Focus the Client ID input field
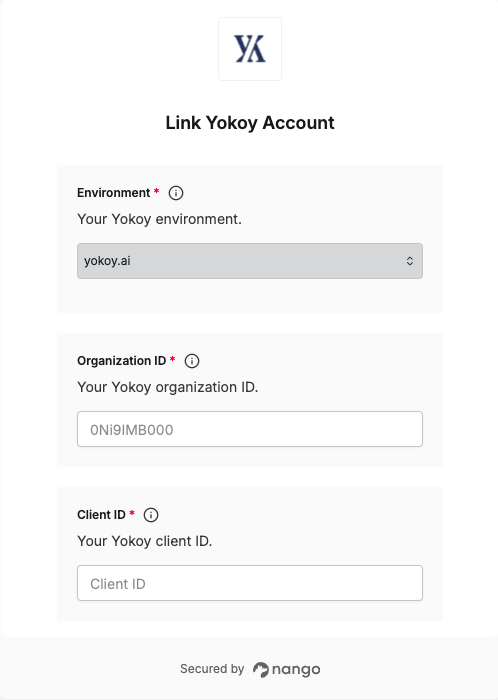The height and width of the screenshot is (700, 498). point(250,583)
